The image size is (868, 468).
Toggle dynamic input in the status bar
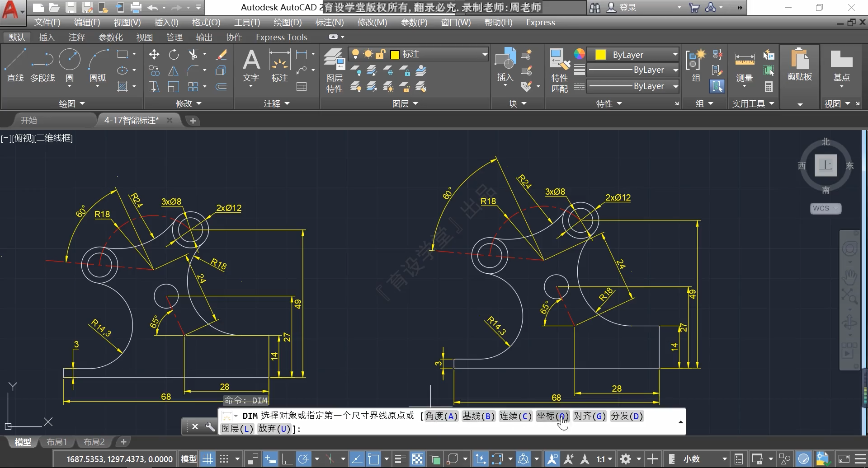[270, 459]
